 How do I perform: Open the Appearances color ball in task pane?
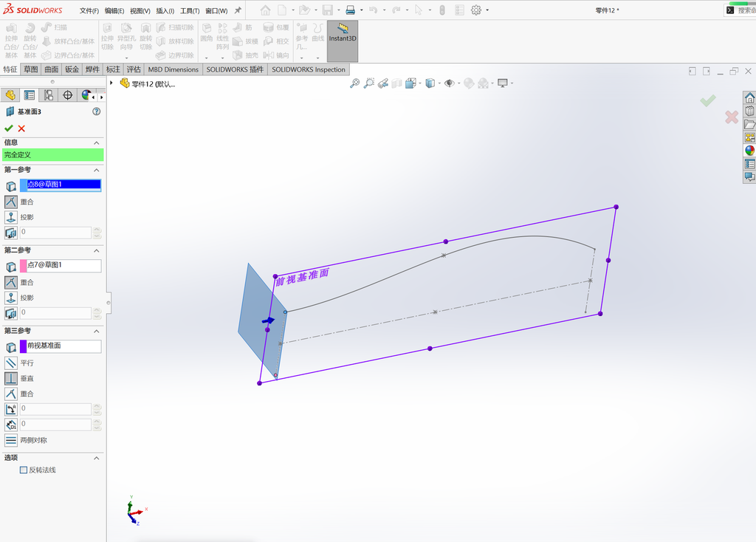coord(750,151)
